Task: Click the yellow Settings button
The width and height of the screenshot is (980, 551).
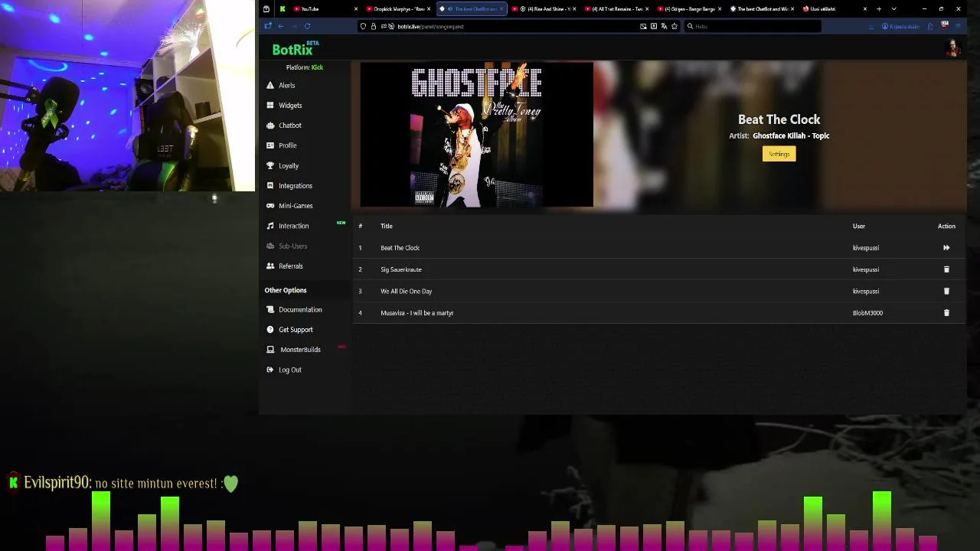Action: [779, 154]
